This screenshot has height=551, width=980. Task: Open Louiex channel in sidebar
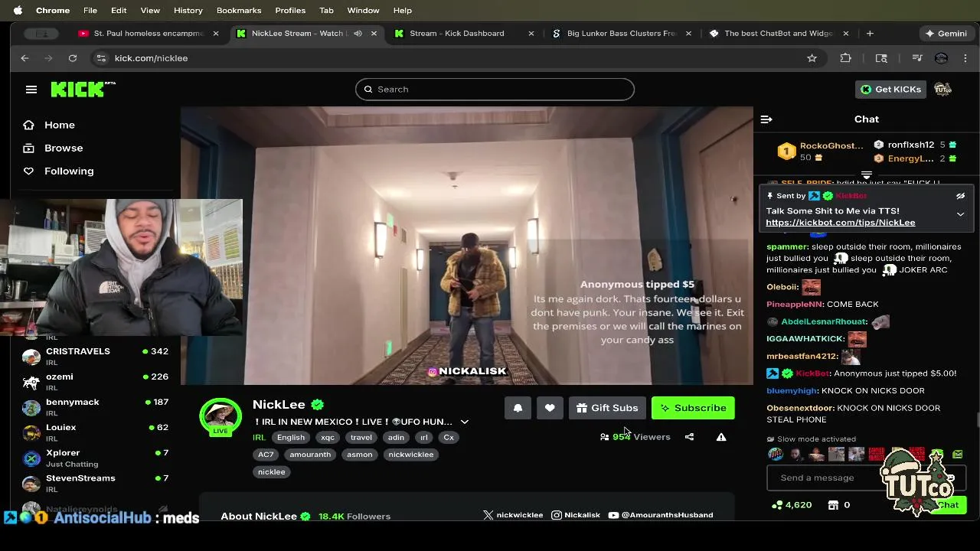point(95,432)
